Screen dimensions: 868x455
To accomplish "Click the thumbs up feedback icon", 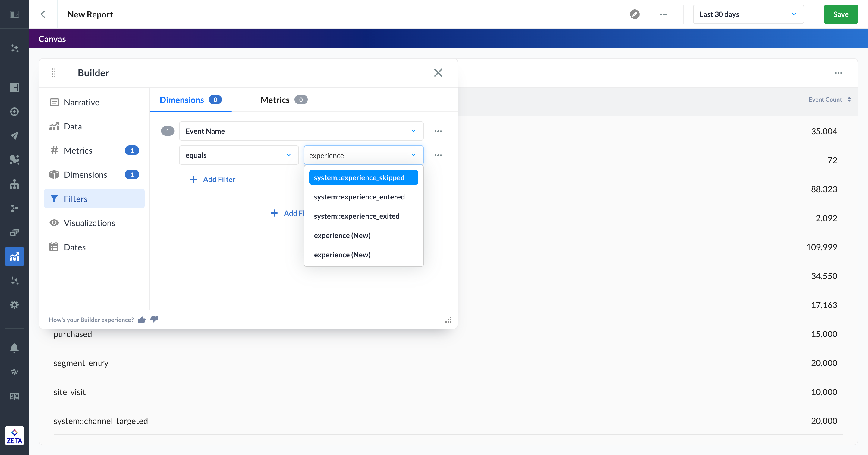I will 142,320.
